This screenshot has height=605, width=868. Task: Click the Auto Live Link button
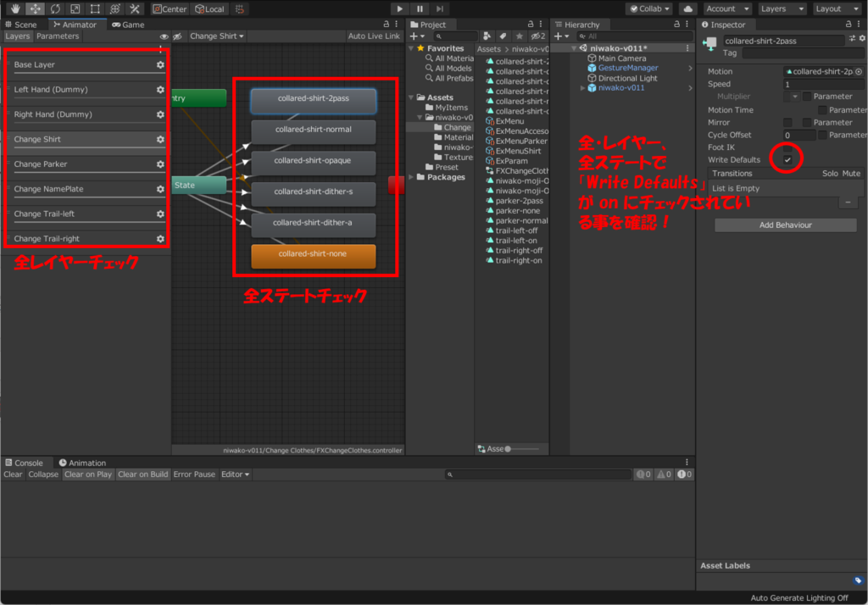pyautogui.click(x=374, y=36)
